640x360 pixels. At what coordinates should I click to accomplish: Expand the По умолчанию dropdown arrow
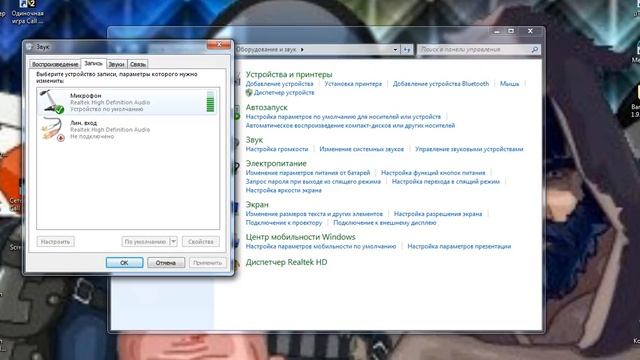pos(173,242)
